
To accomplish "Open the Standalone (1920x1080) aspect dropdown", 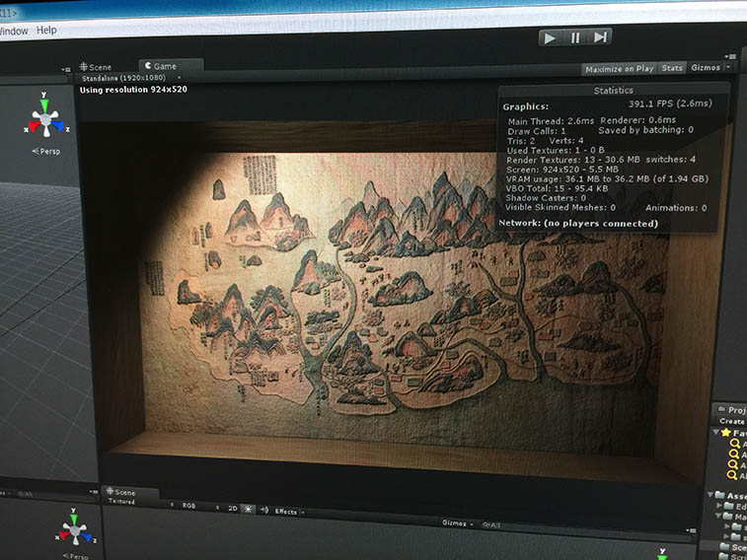I will click(x=130, y=78).
